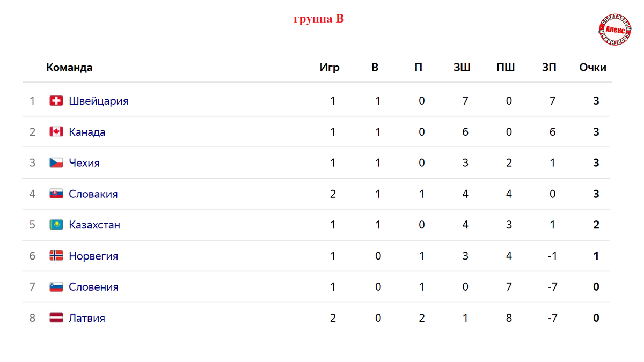Click the Команда column header
644x362 pixels.
(69, 68)
